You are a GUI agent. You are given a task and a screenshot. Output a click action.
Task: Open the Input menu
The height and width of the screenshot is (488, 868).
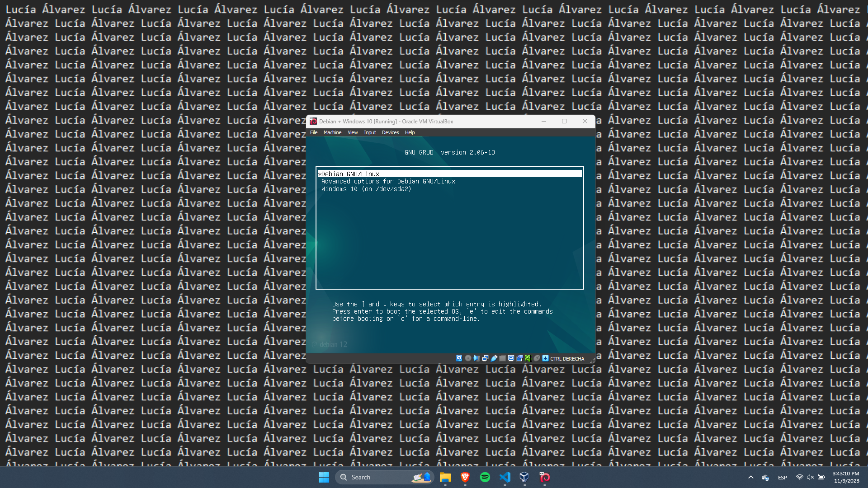pyautogui.click(x=370, y=132)
